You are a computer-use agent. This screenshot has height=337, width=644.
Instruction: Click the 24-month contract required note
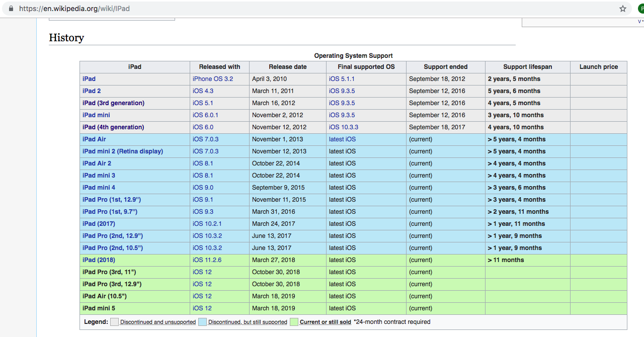tap(392, 322)
